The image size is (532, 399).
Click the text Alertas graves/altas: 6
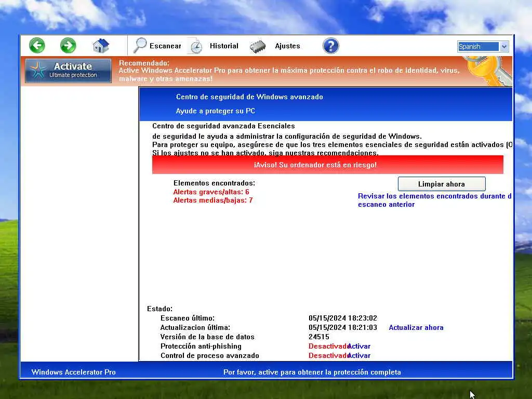211,192
